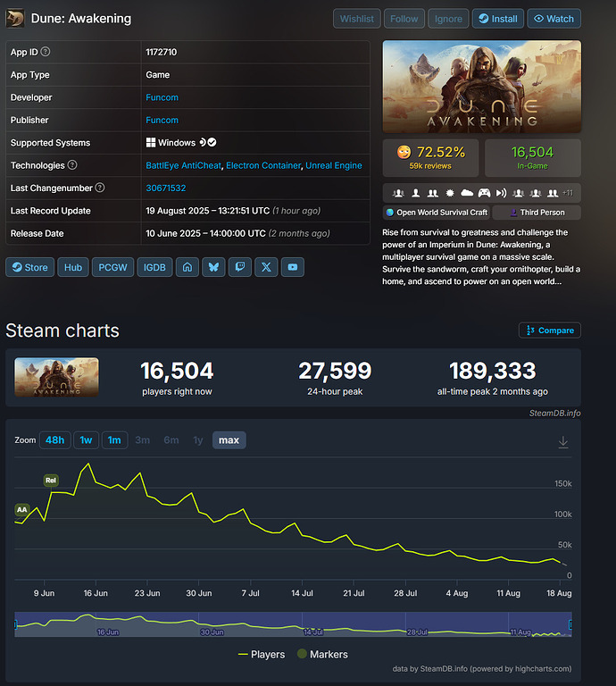Open the Funcom link in the Developer row
The height and width of the screenshot is (686, 616).
point(162,97)
